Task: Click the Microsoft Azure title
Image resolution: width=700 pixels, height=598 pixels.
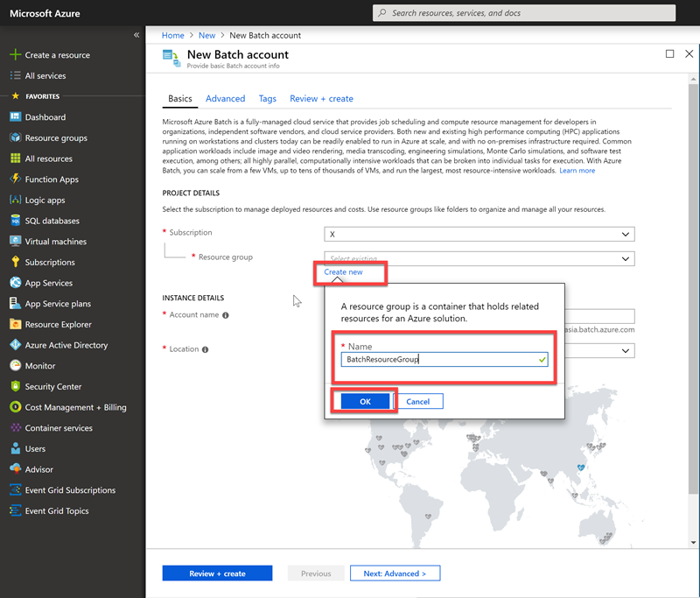Action: [x=45, y=13]
